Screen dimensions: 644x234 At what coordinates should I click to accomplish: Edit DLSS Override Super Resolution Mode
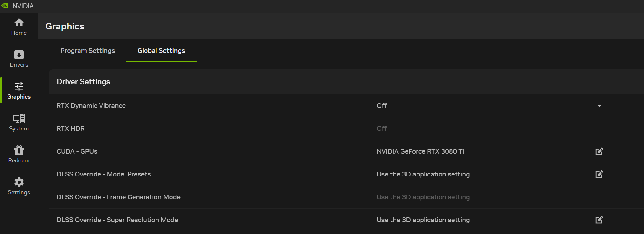pos(599,220)
